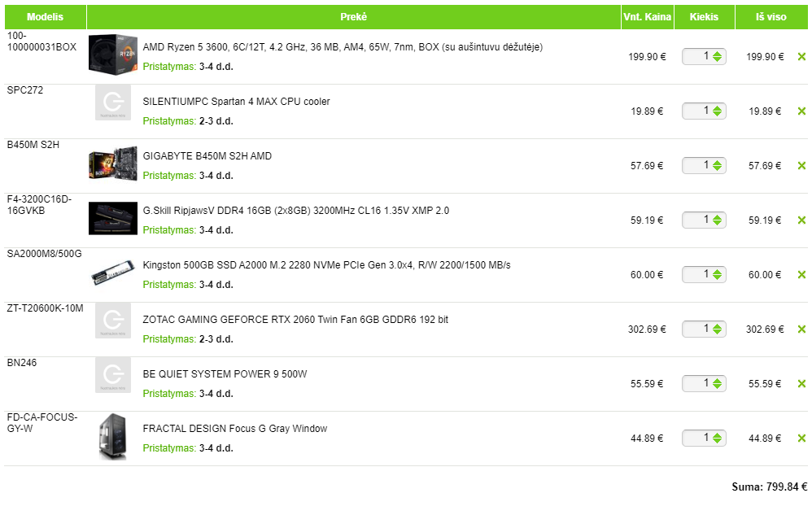Remove AMD Ryzen 5 3600 from cart

coord(801,57)
